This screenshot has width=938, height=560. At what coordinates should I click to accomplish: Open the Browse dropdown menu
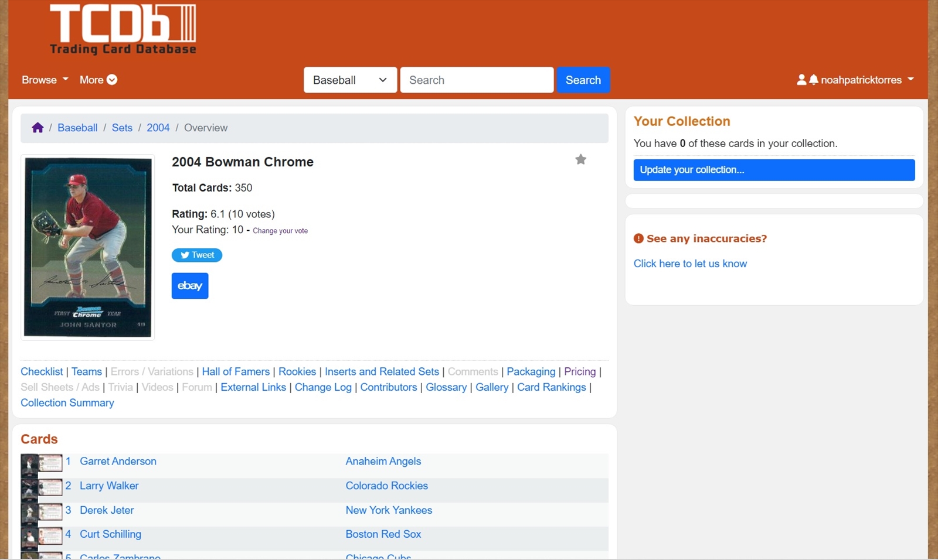tap(45, 80)
